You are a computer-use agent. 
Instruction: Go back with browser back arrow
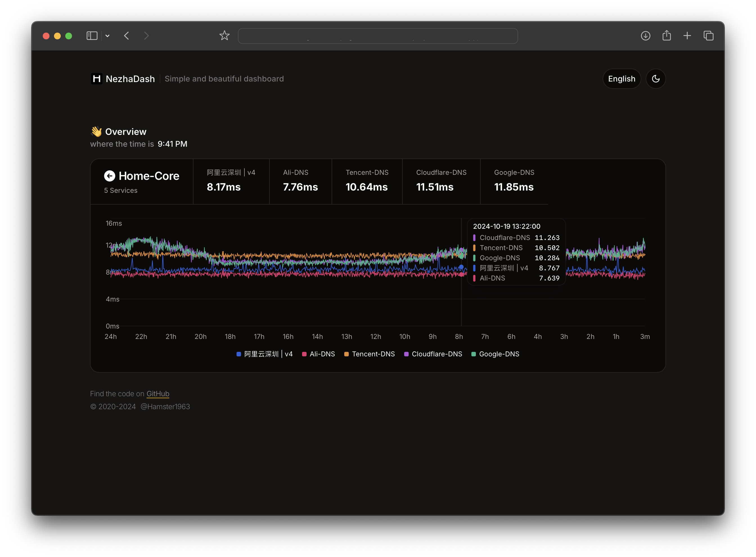click(127, 36)
